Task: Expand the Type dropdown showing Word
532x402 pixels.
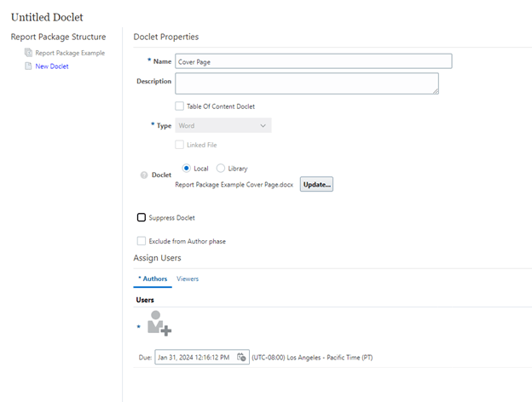Action: pyautogui.click(x=223, y=125)
